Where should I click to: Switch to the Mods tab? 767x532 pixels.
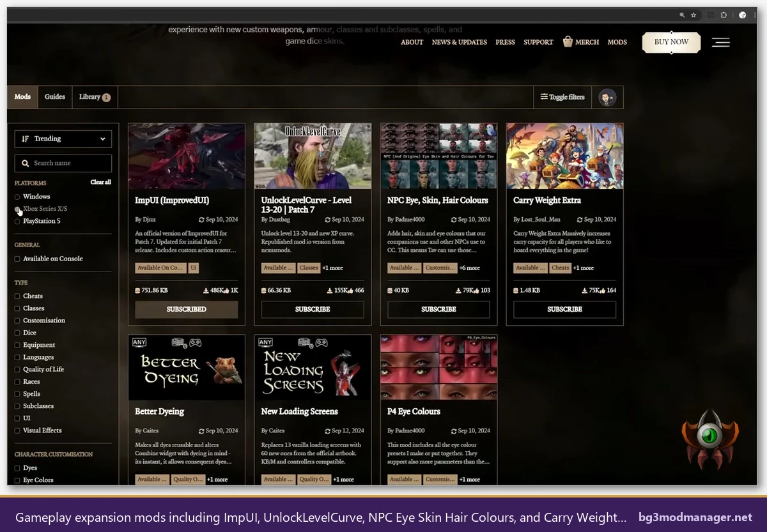[x=22, y=97]
